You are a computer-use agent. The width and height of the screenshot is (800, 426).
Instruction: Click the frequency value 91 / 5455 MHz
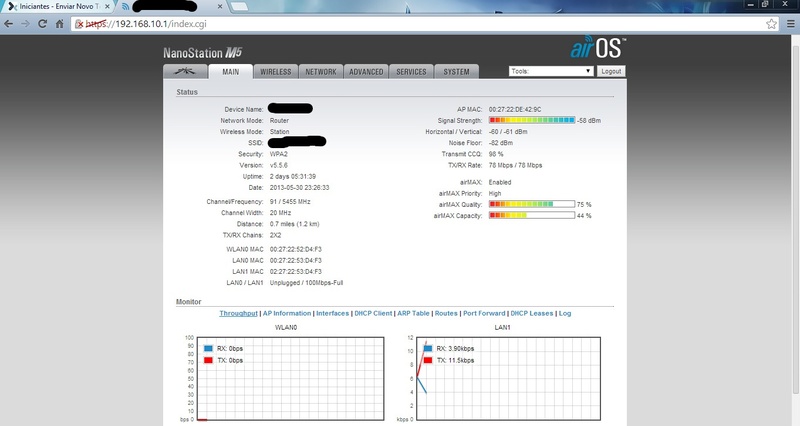(290, 202)
